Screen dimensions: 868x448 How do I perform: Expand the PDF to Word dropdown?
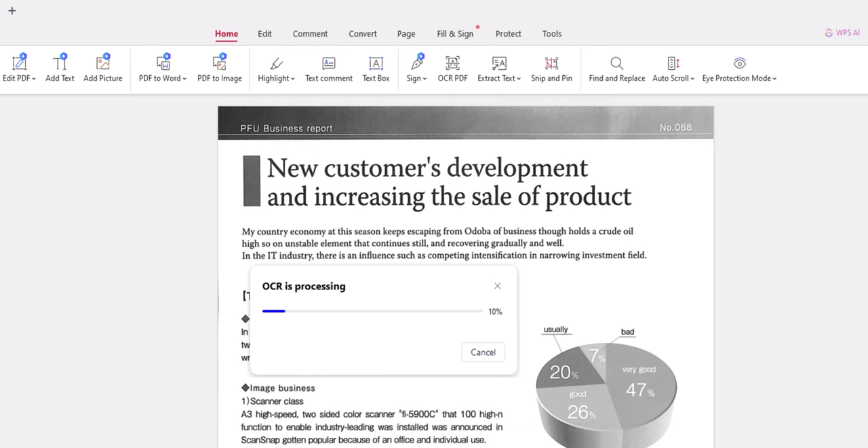pos(184,79)
